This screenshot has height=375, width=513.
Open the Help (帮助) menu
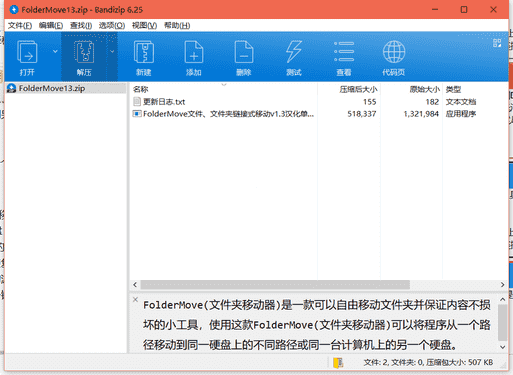coord(177,25)
